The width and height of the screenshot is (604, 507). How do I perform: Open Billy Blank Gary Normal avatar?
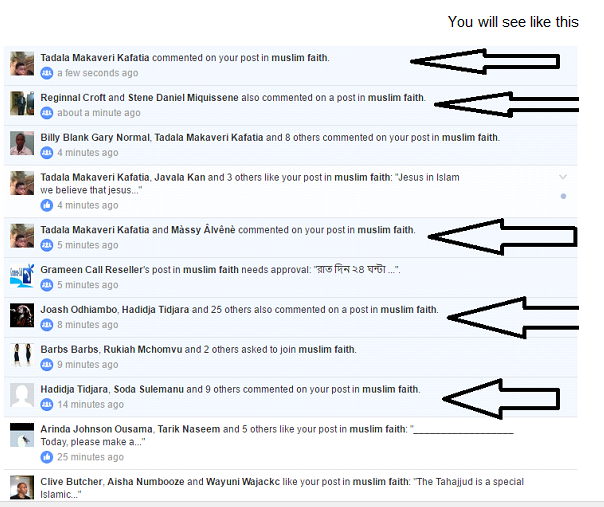[x=22, y=143]
